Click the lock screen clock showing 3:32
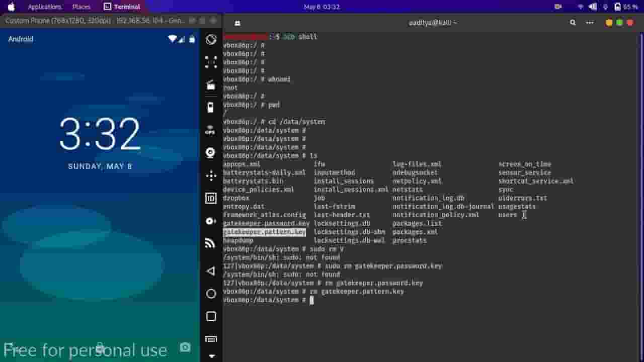 point(100,134)
